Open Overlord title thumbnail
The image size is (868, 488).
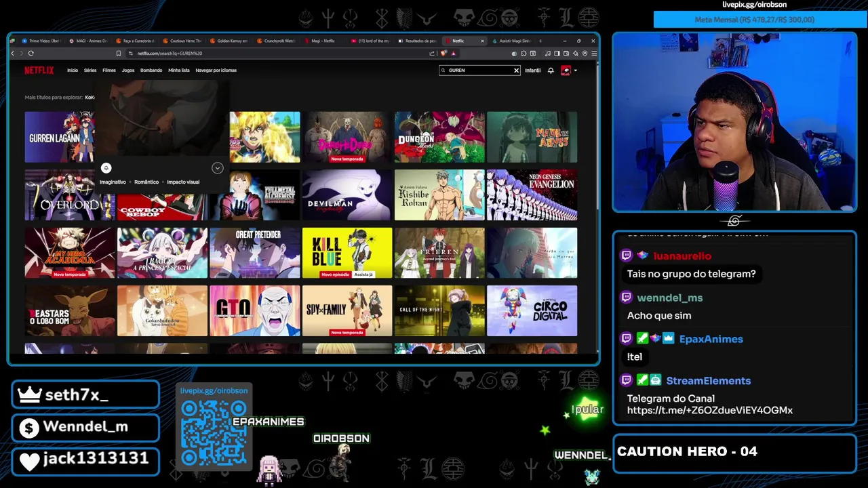69,195
